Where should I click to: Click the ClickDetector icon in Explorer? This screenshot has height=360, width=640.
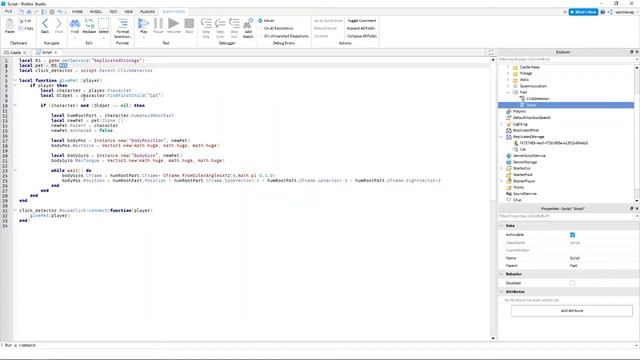pyautogui.click(x=522, y=99)
